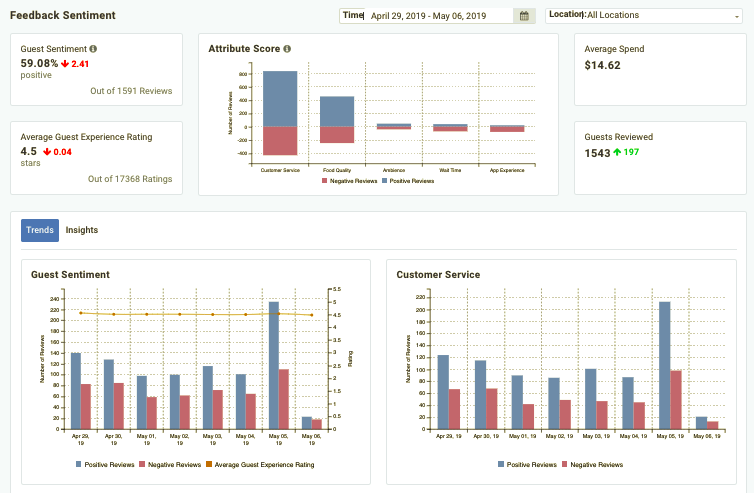Open the calendar date picker icon
Image resolution: width=754 pixels, height=493 pixels.
[x=524, y=16]
